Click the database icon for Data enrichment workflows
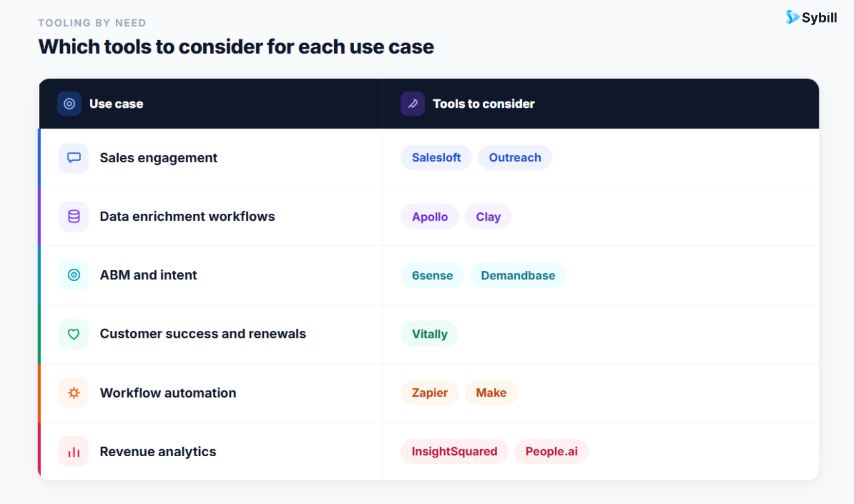Viewport: 854px width, 504px height. [74, 216]
